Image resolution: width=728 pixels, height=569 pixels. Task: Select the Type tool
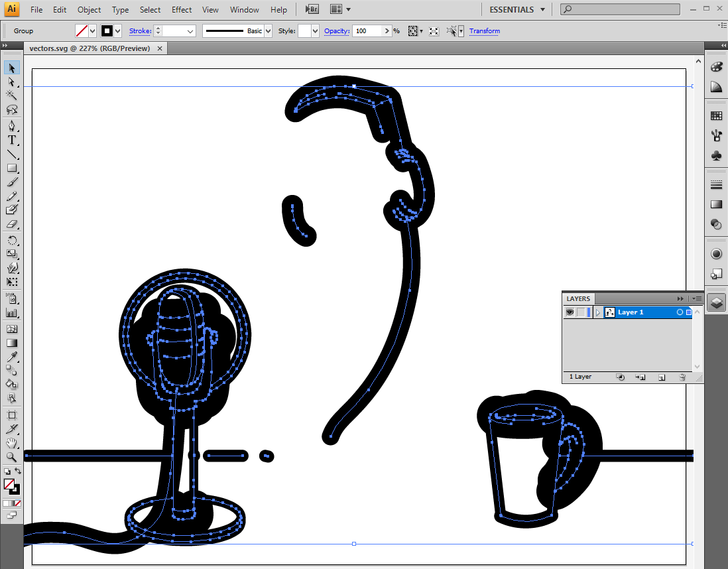point(11,140)
